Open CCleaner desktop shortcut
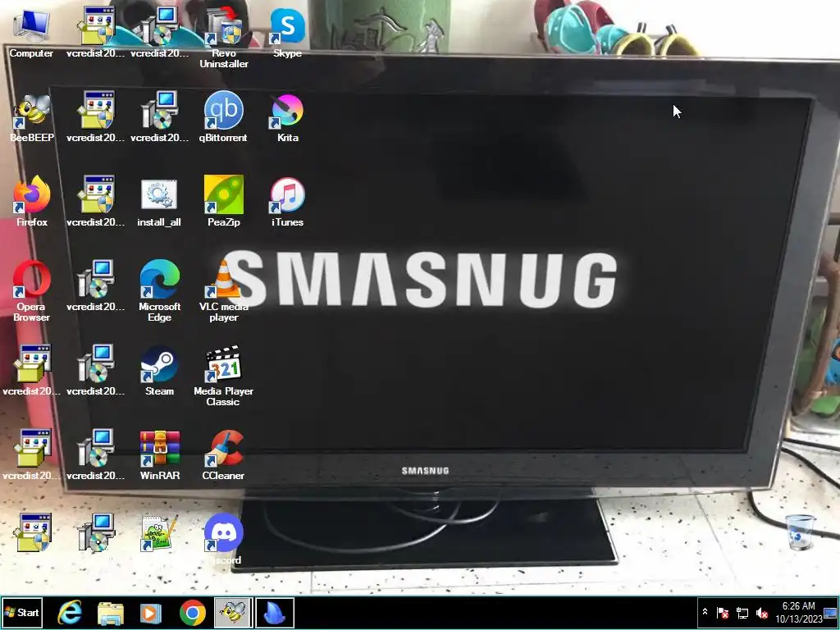The width and height of the screenshot is (840, 630). [223, 455]
